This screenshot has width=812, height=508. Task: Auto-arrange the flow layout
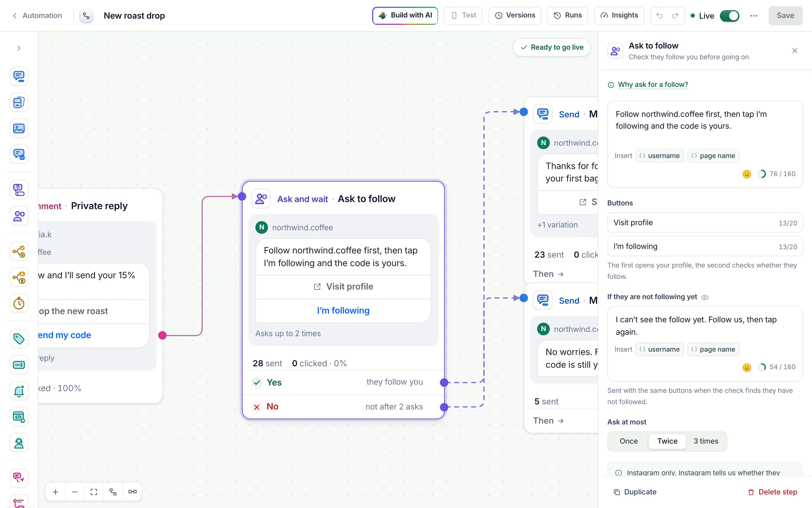(113, 492)
